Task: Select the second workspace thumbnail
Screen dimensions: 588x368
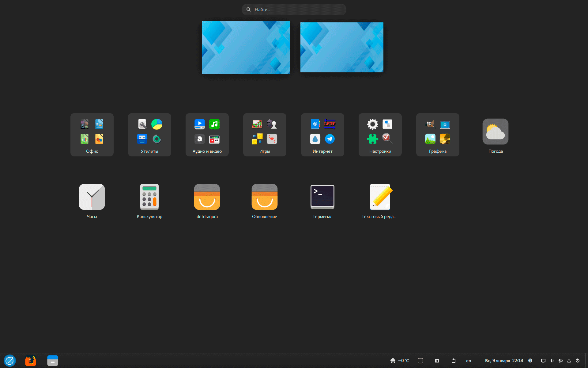Action: [342, 47]
